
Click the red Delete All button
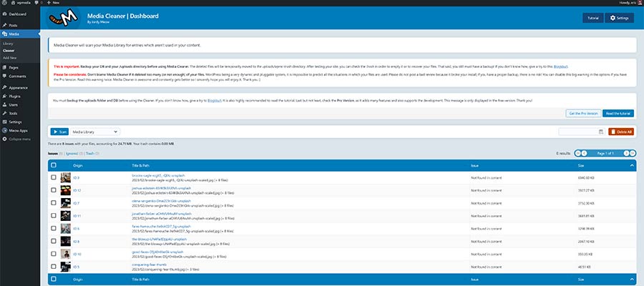coord(620,132)
